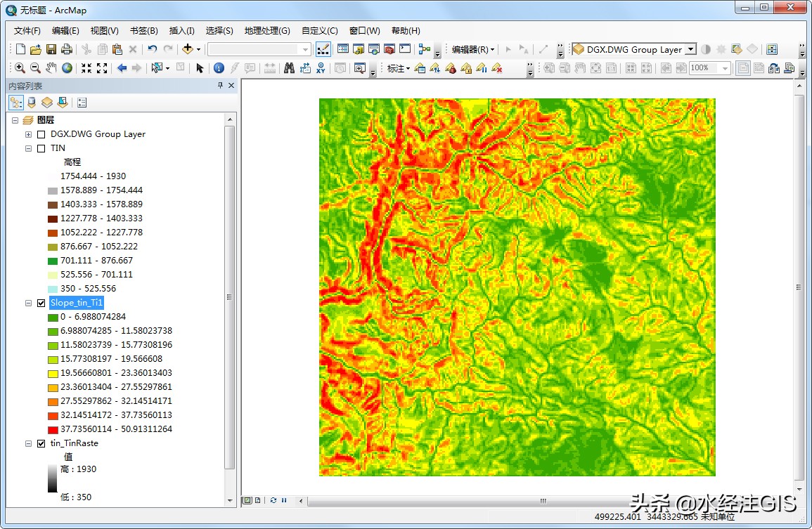This screenshot has height=529, width=812.
Task: Click the Go To XY icon
Action: [321, 68]
